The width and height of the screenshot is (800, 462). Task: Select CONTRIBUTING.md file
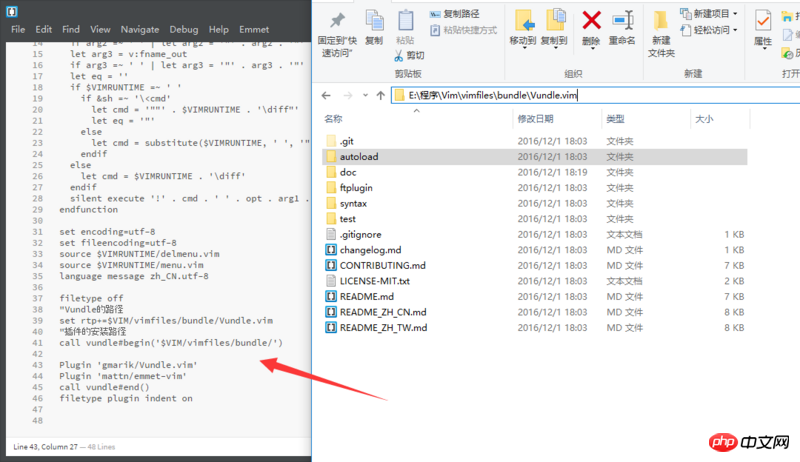(x=535, y=266)
